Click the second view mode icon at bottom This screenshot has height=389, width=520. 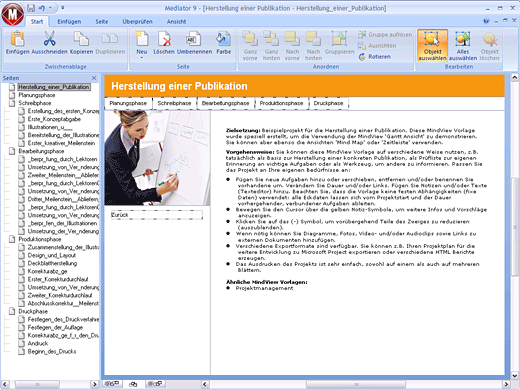point(133,384)
